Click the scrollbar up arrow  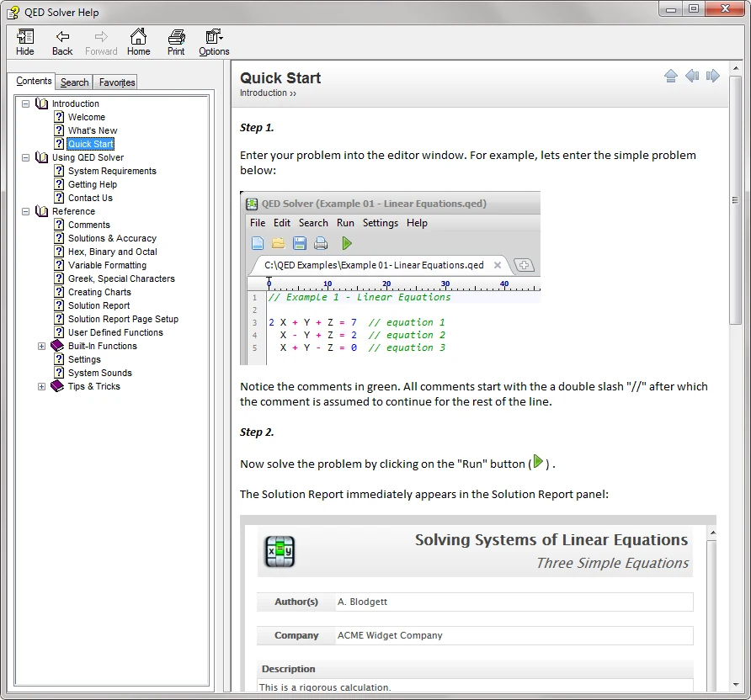pyautogui.click(x=736, y=68)
